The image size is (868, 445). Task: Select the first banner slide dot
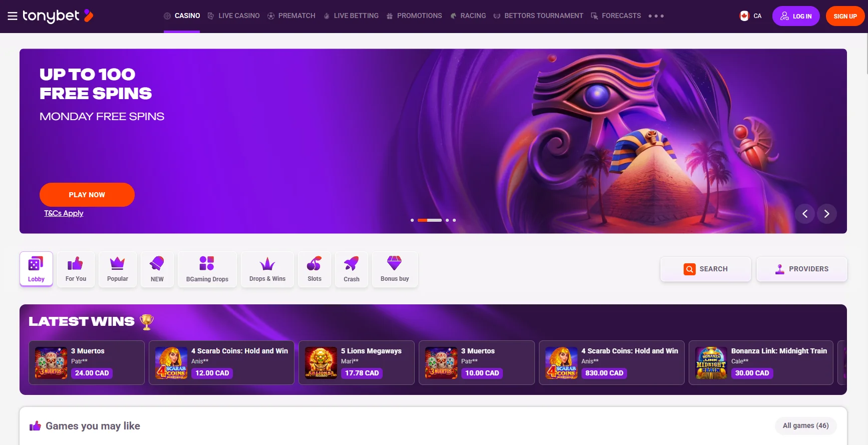(x=412, y=220)
